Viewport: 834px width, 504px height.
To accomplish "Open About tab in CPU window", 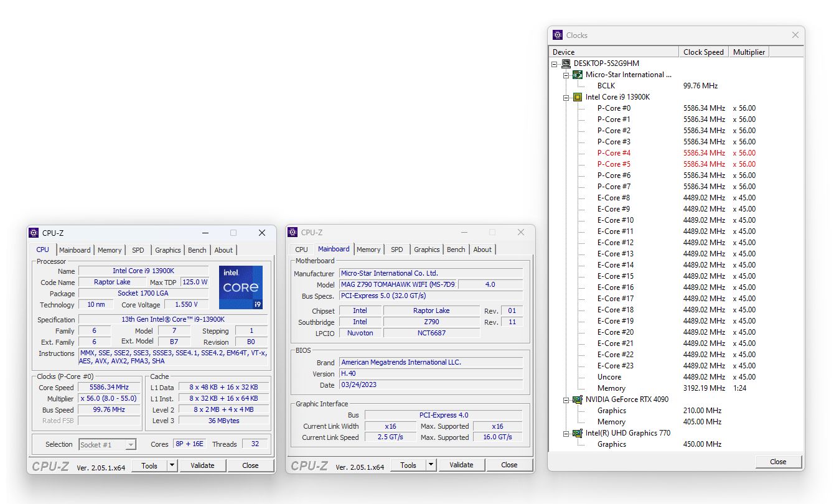I will pyautogui.click(x=223, y=250).
